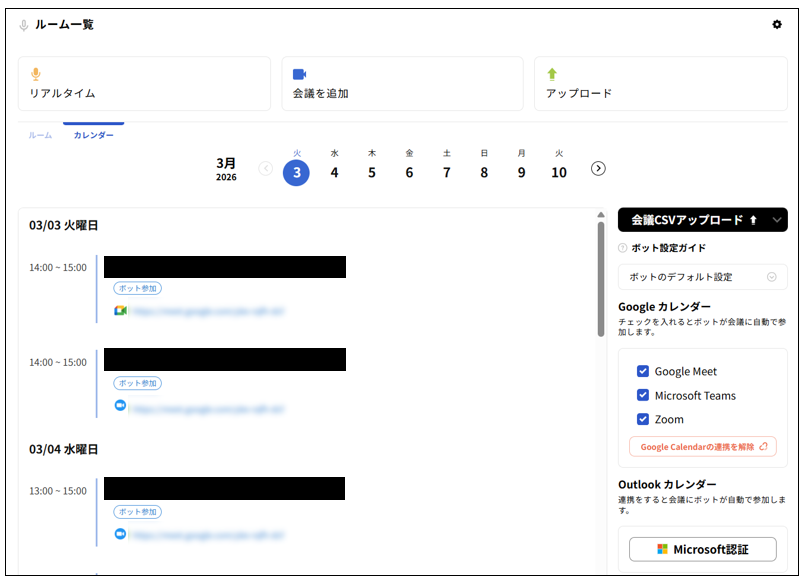
Task: Click the Google Meet icon in the first meeting
Action: (120, 311)
